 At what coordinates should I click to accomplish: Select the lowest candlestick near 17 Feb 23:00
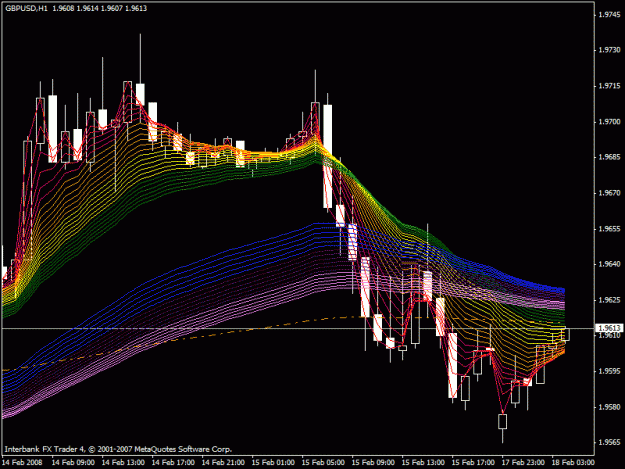point(503,422)
